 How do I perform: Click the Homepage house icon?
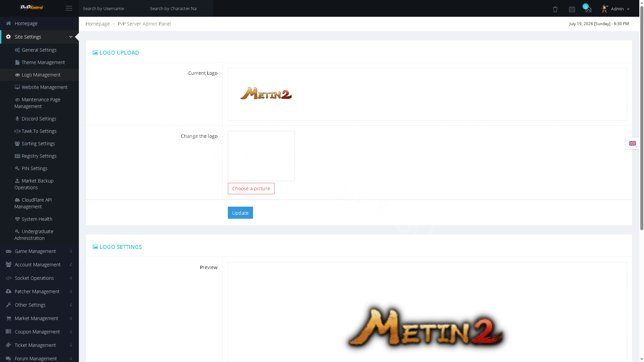coord(8,23)
